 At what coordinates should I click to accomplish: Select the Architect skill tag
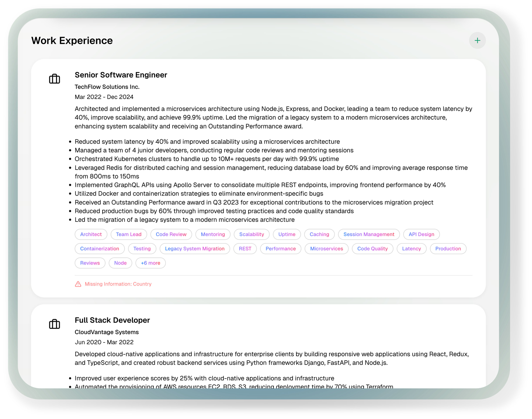pyautogui.click(x=91, y=234)
